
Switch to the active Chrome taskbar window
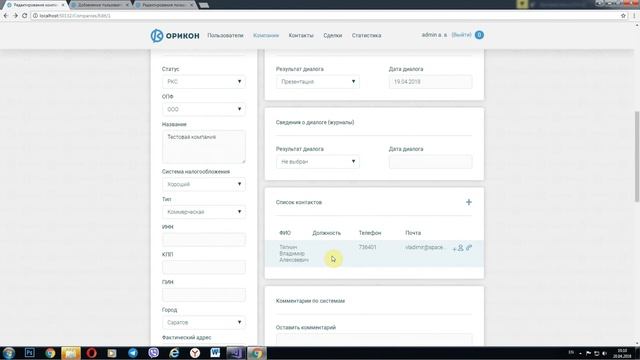click(x=257, y=353)
